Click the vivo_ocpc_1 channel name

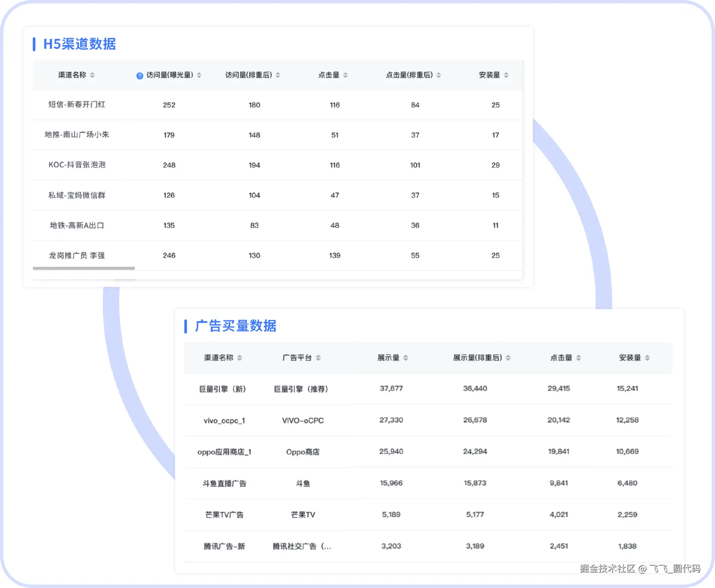224,421
